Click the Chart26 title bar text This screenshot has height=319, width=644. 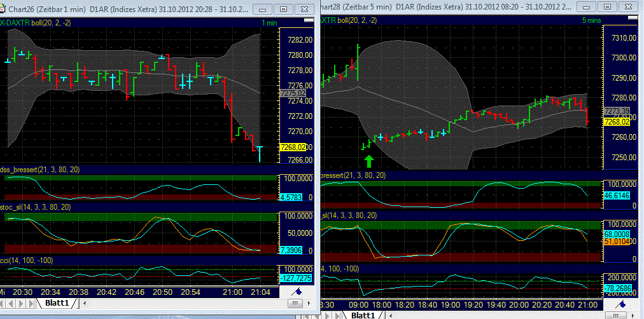(x=128, y=9)
